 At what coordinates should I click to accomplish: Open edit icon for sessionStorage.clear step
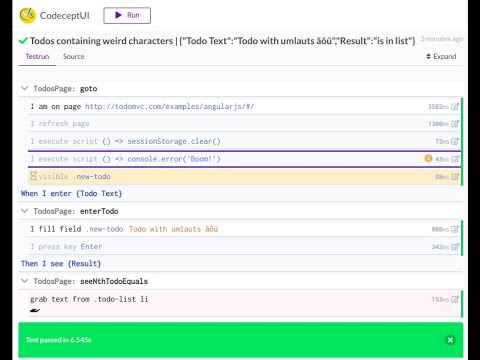455,141
